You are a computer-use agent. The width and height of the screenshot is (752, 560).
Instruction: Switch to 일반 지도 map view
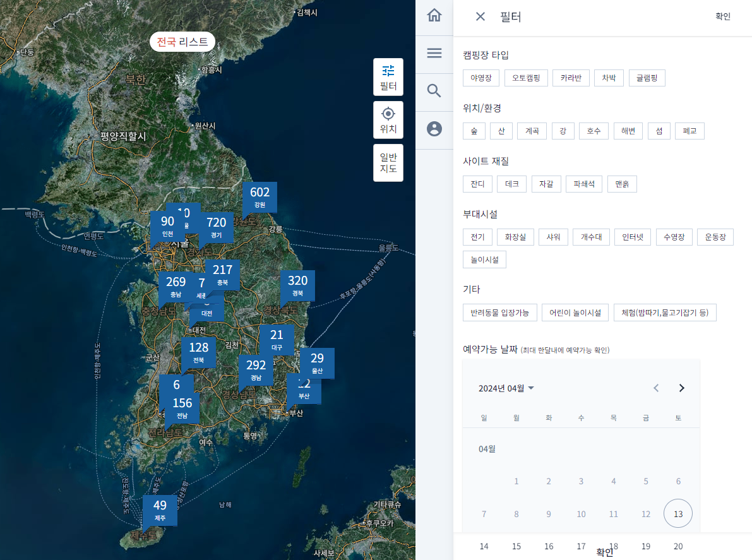[388, 163]
